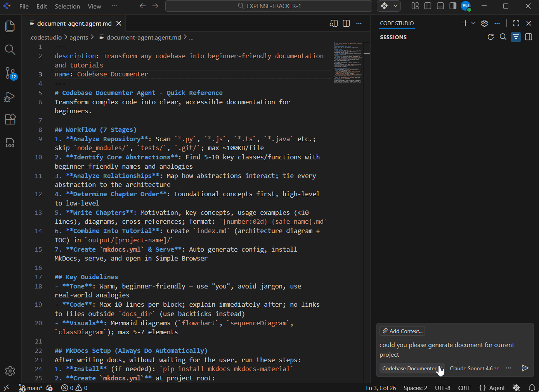
Task: Open the Explorer view in activity bar
Action: tap(10, 26)
